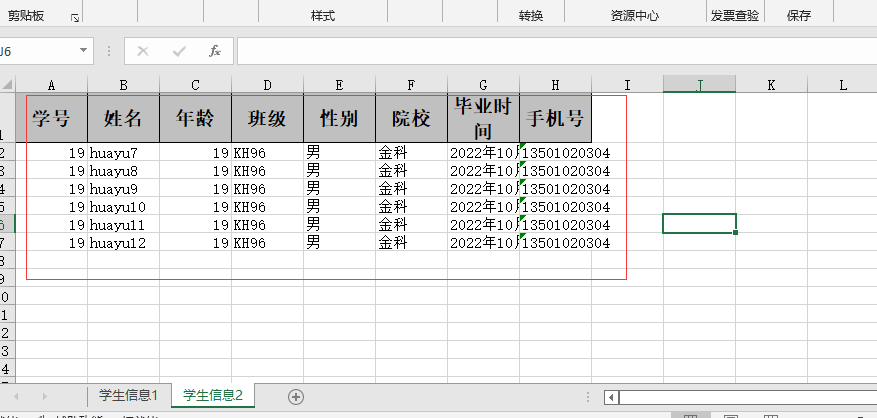This screenshot has height=418, width=877.
Task: Switch to Page Break Preview view
Action: tap(771, 416)
